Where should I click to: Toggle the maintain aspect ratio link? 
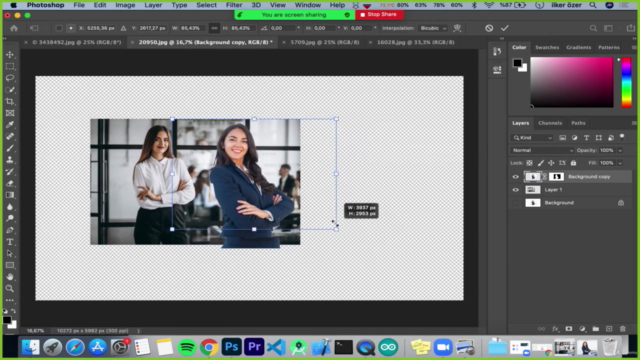(214, 28)
